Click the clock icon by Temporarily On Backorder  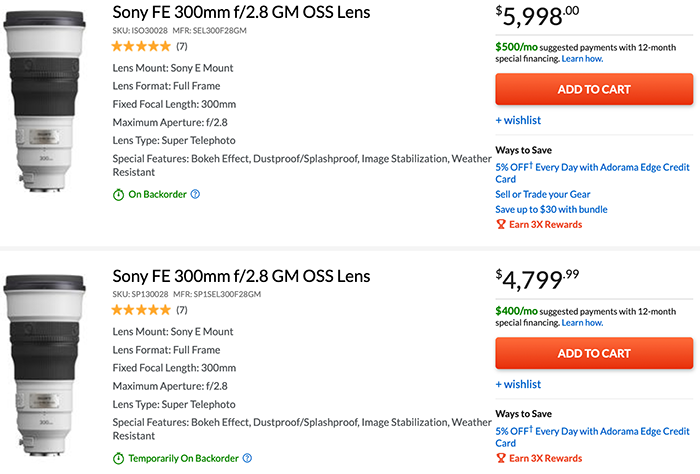(x=117, y=458)
